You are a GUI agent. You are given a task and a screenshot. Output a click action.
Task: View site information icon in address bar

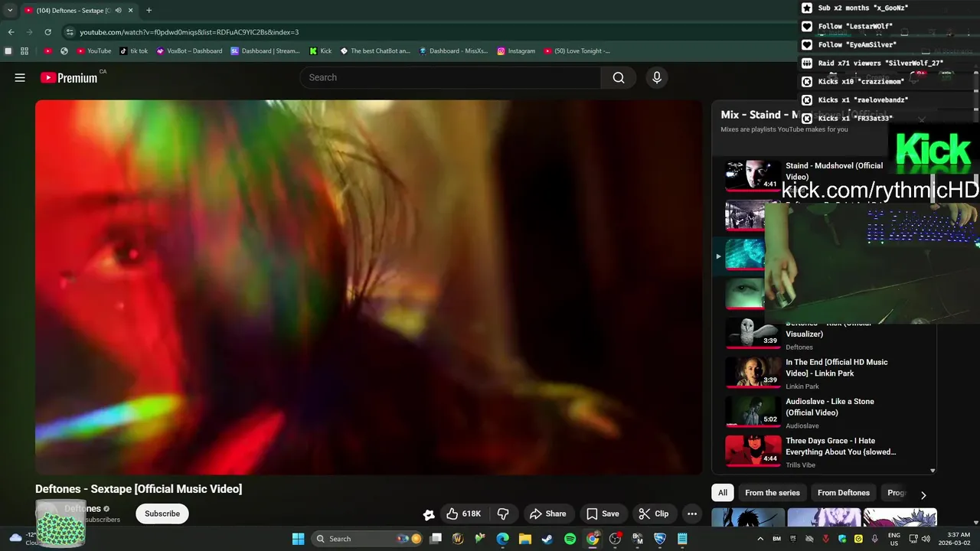70,32
